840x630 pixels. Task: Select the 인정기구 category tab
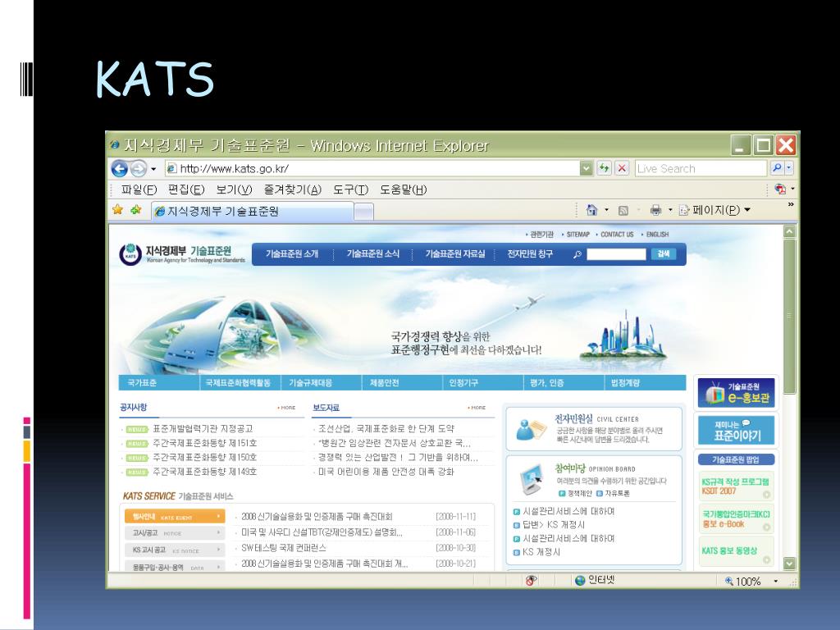[x=482, y=382]
